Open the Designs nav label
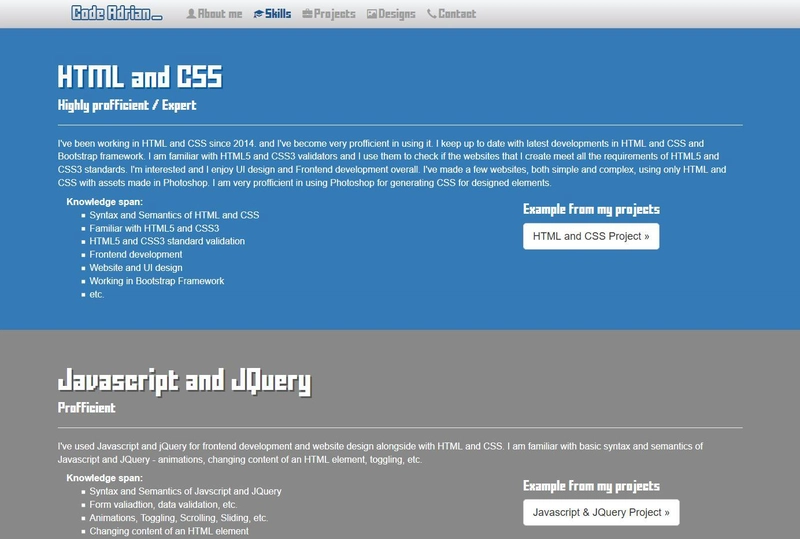The height and width of the screenshot is (539, 800). click(397, 14)
